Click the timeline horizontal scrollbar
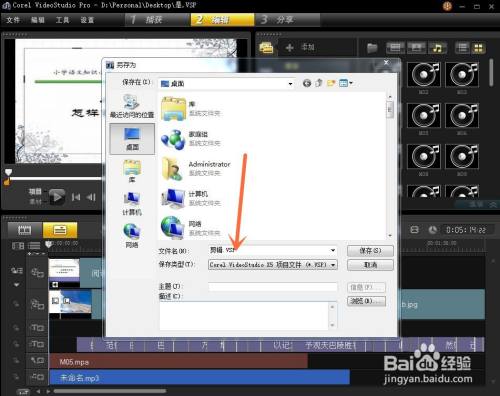Image resolution: width=500 pixels, height=396 pixels. 110,391
